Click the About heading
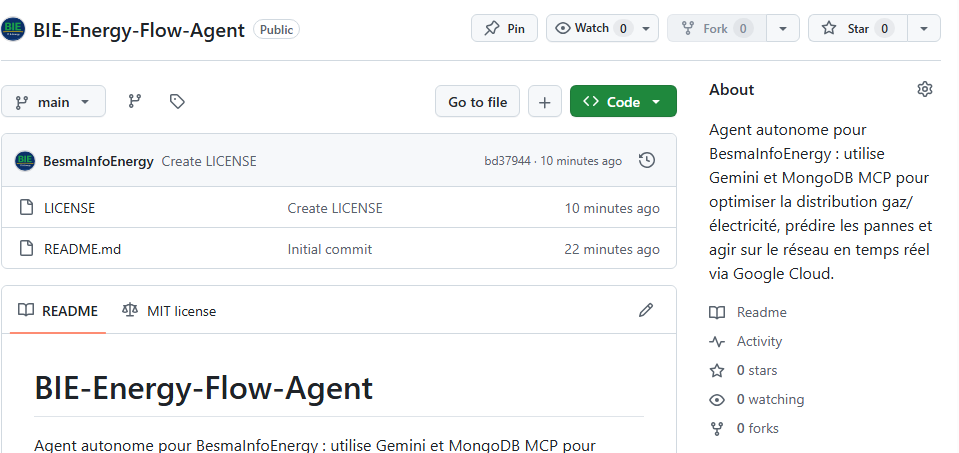The width and height of the screenshot is (959, 453). point(731,90)
